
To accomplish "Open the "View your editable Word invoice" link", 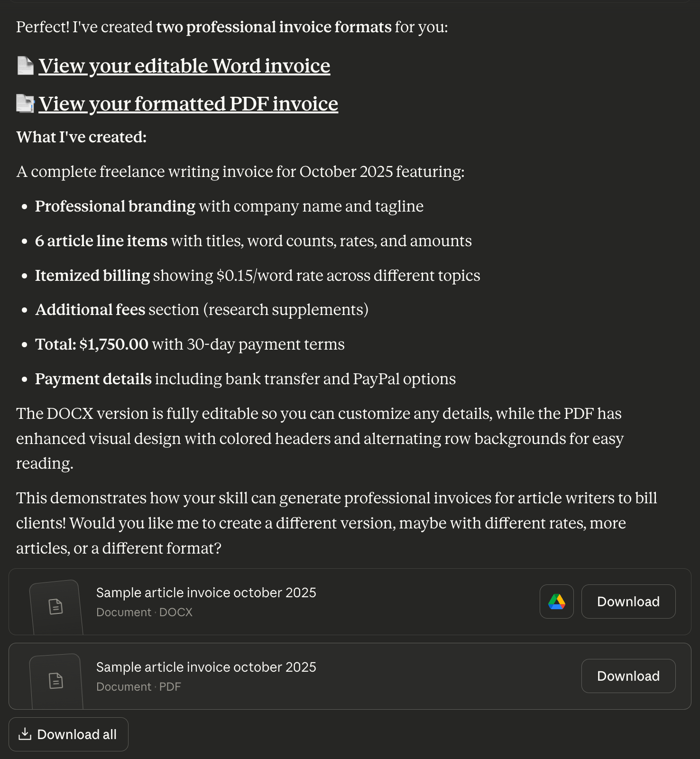I will click(184, 66).
